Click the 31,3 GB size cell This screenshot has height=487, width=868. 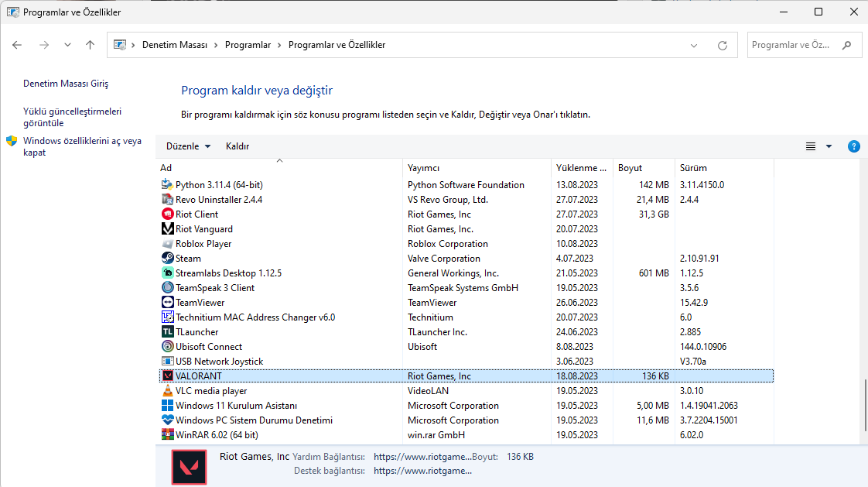(654, 214)
